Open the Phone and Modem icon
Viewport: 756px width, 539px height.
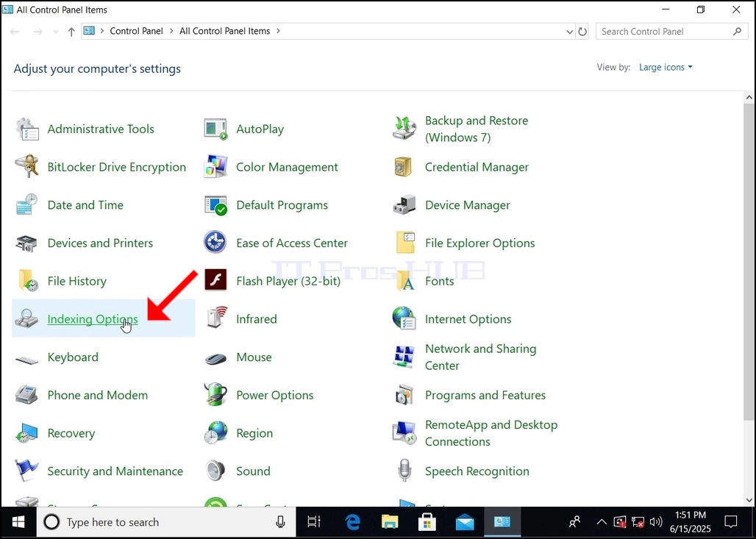[27, 395]
